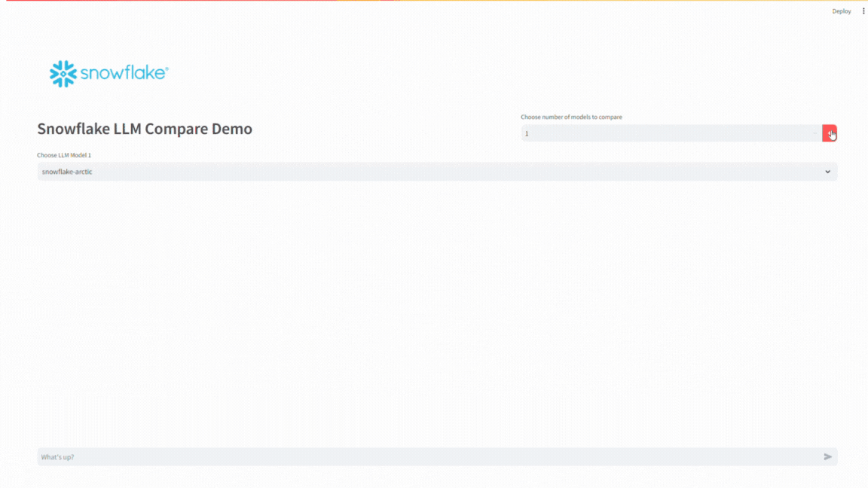Screen dimensions: 868x488
Task: Click the middle of the model count field
Action: (667, 133)
